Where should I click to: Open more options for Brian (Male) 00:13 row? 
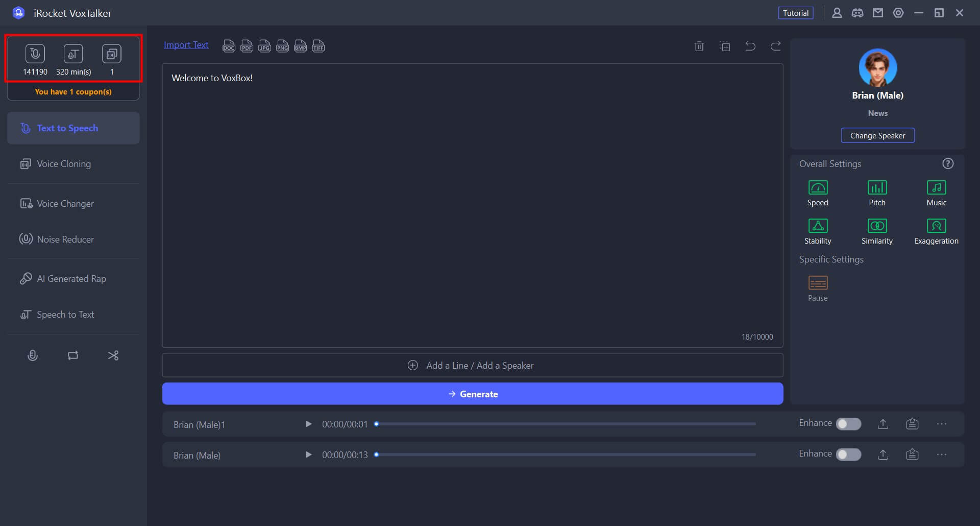pyautogui.click(x=942, y=455)
